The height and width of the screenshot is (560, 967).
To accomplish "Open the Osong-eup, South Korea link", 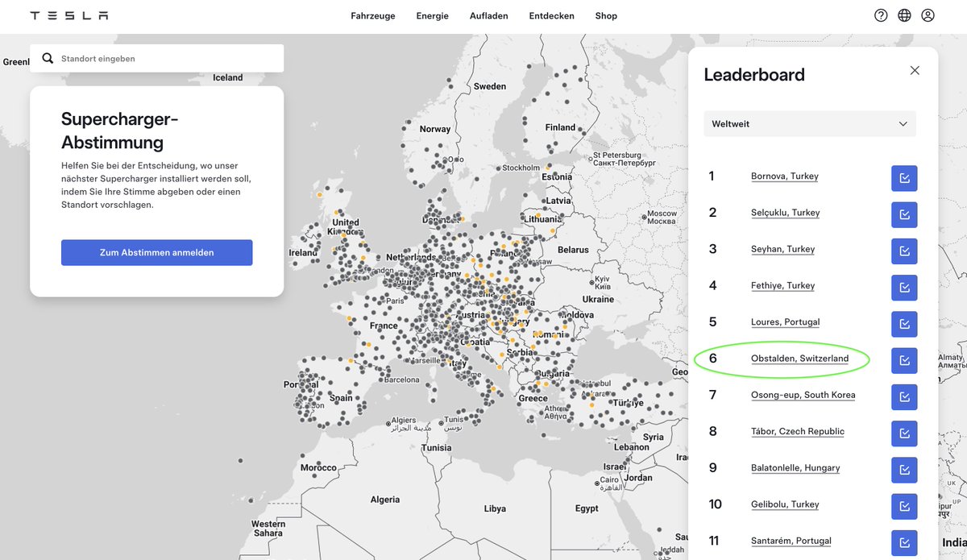I will (x=803, y=395).
